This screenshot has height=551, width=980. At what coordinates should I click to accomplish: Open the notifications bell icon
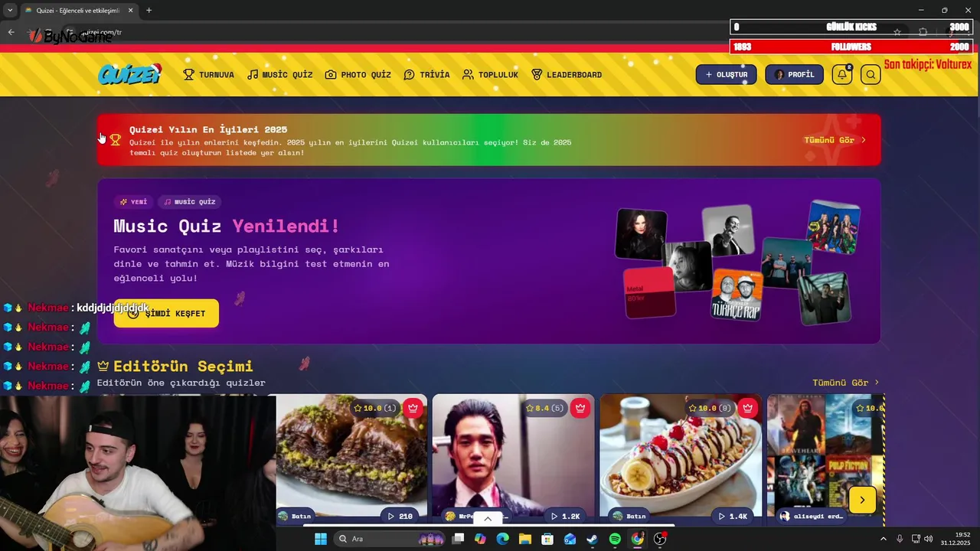pyautogui.click(x=842, y=74)
